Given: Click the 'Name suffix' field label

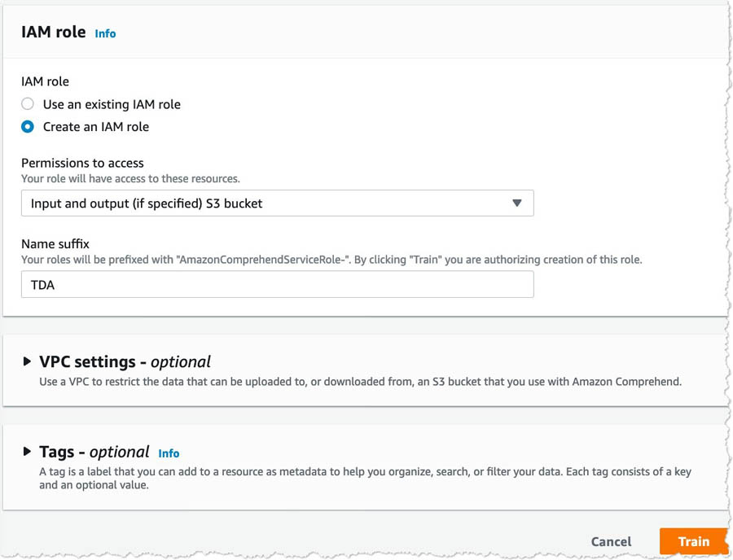Looking at the screenshot, I should 55,244.
